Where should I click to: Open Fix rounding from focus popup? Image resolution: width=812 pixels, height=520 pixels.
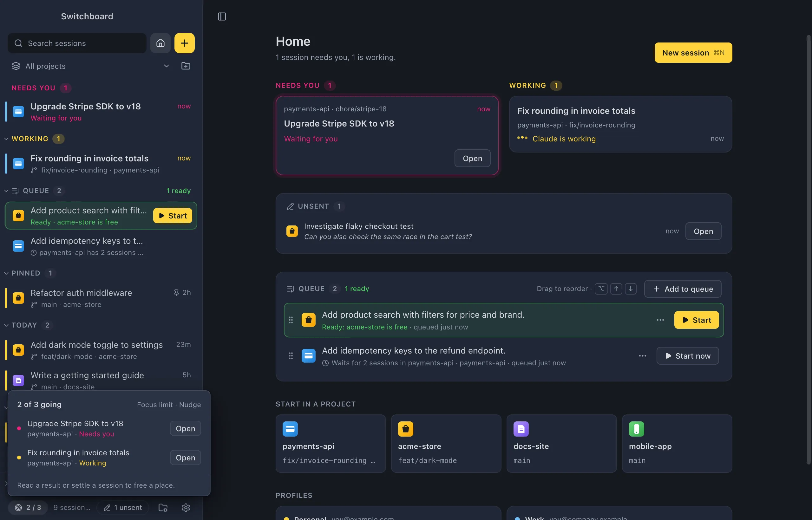[186, 457]
